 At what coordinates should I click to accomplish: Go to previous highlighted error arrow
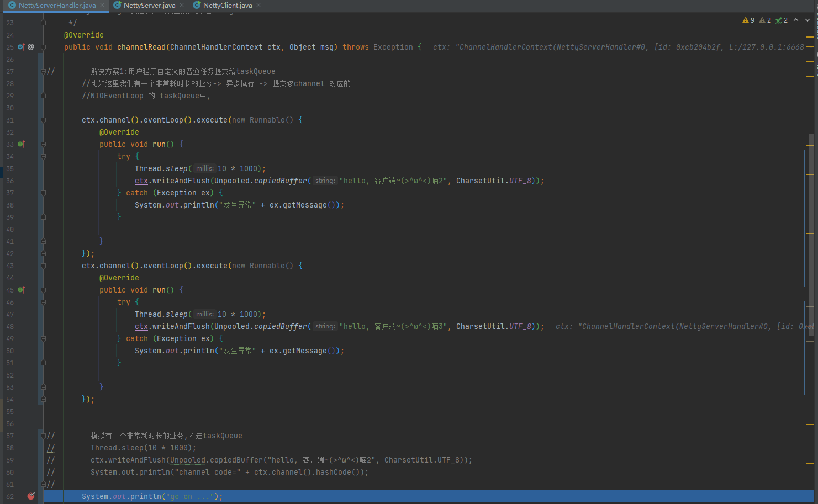(796, 20)
